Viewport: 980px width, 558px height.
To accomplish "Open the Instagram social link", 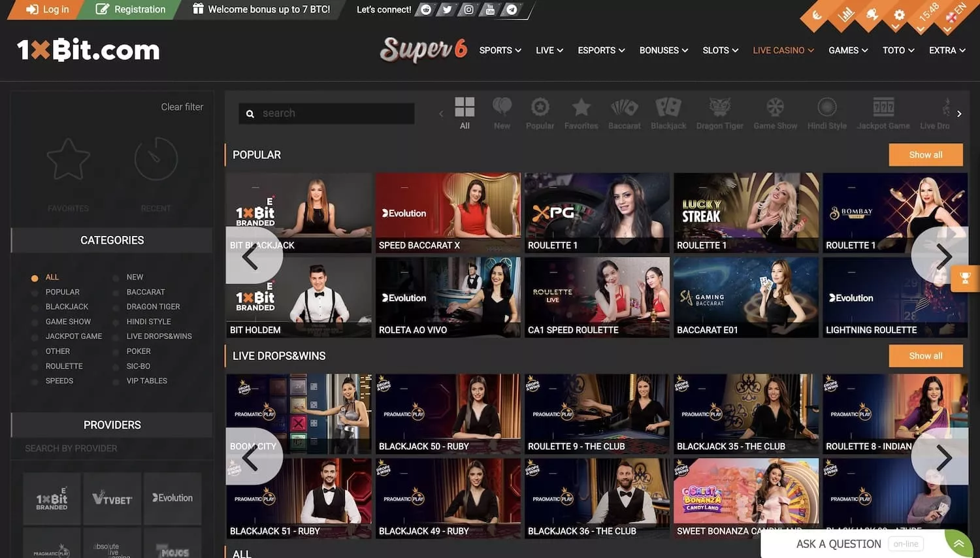I will [x=468, y=10].
